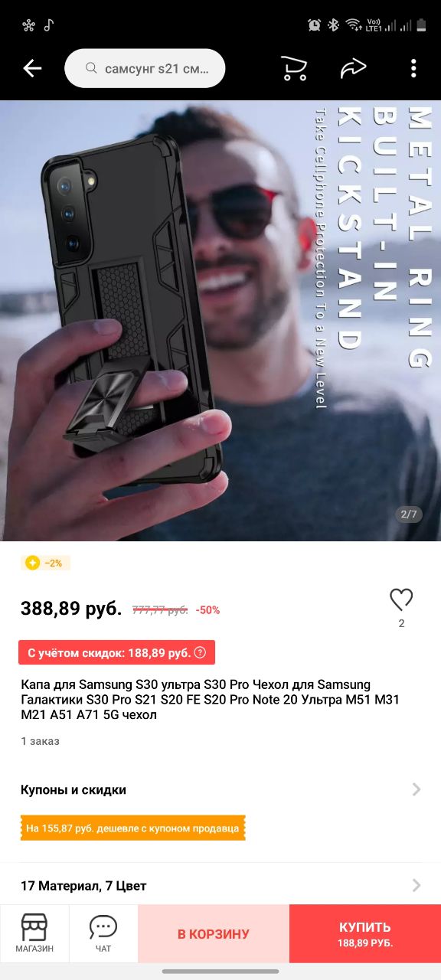This screenshot has width=441, height=980.
Task: Open seller chat via Чат icon
Action: pyautogui.click(x=103, y=933)
